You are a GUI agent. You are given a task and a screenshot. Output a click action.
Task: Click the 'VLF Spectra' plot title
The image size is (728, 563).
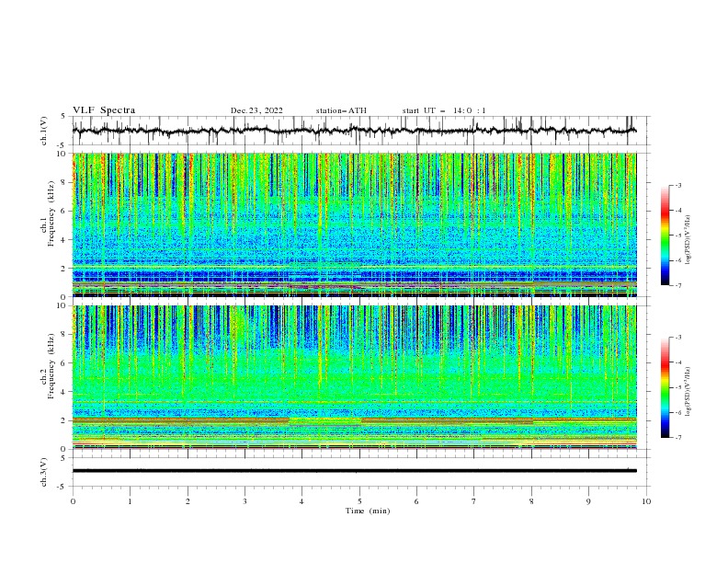pyautogui.click(x=104, y=110)
